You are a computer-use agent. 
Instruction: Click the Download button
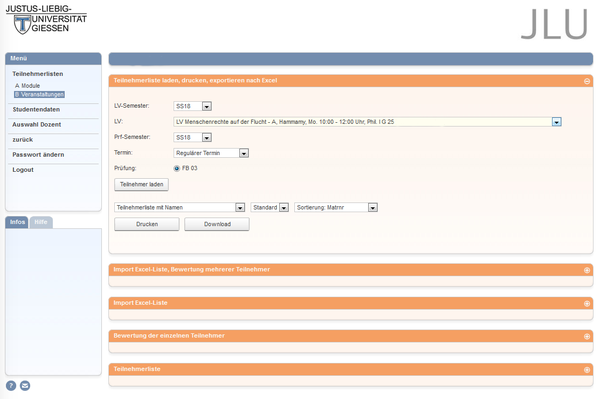click(x=217, y=224)
